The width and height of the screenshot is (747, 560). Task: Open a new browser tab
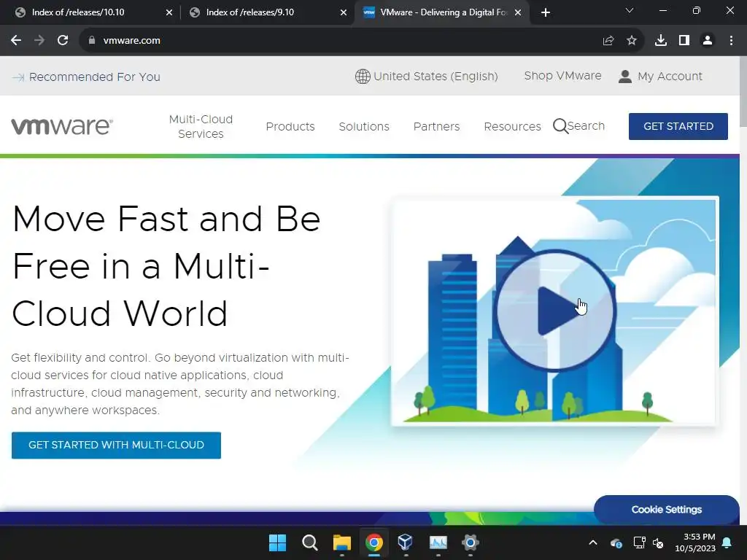(546, 12)
